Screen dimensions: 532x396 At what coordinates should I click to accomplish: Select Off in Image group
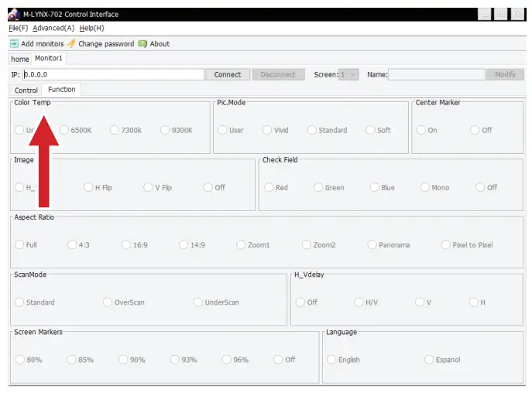214,187
